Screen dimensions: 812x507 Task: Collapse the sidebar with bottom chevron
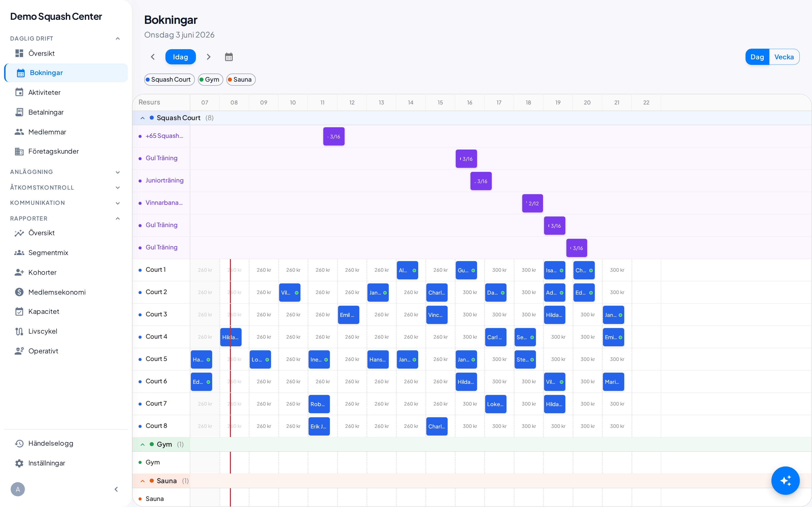116,489
